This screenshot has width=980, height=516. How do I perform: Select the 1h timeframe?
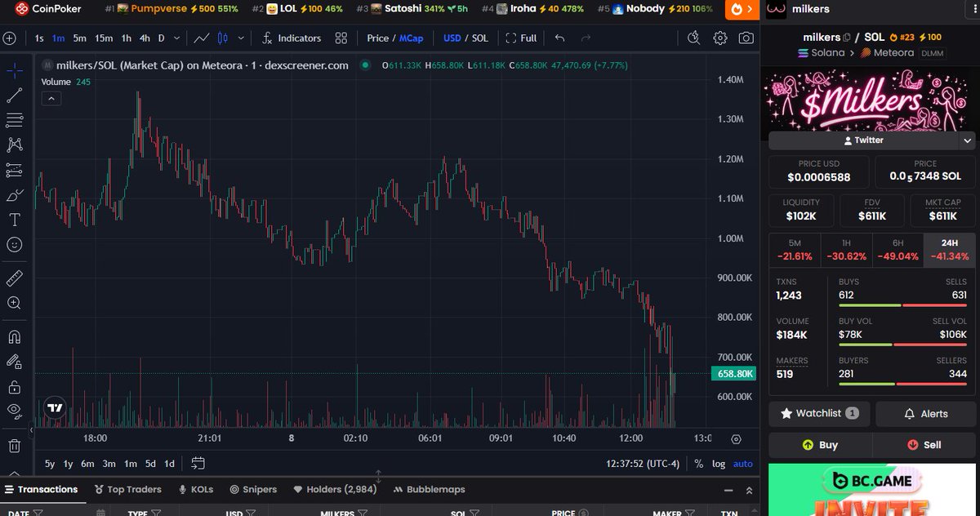(127, 38)
